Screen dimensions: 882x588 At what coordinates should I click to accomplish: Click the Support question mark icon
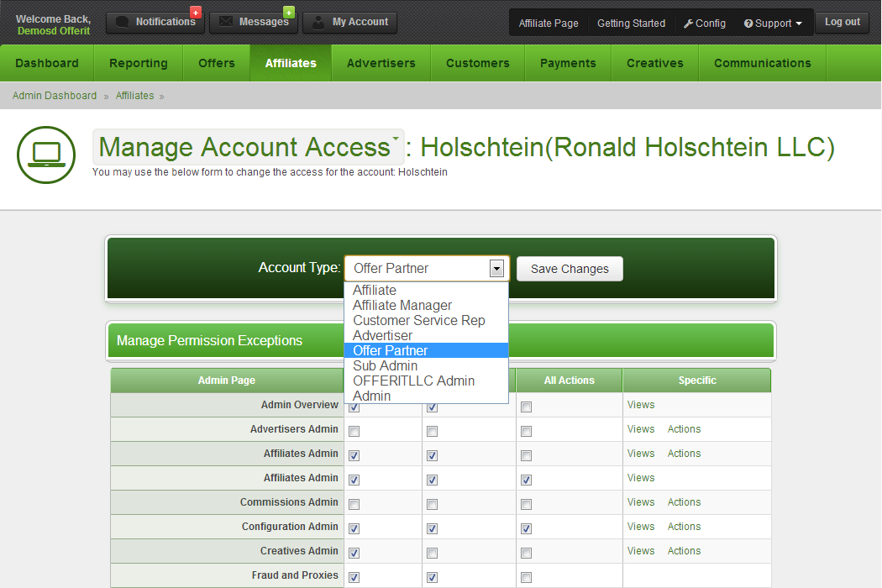748,24
